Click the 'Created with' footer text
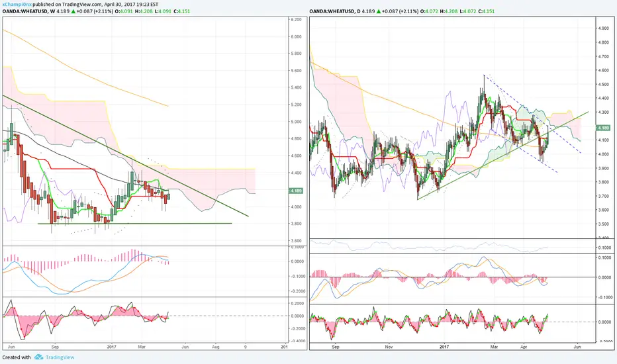 [x=17, y=357]
